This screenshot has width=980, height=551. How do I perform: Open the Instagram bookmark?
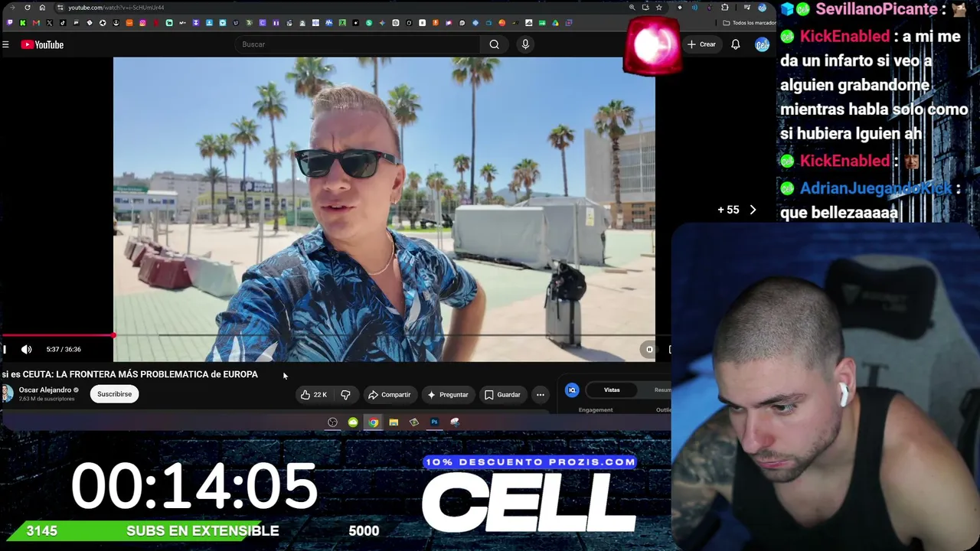(142, 23)
